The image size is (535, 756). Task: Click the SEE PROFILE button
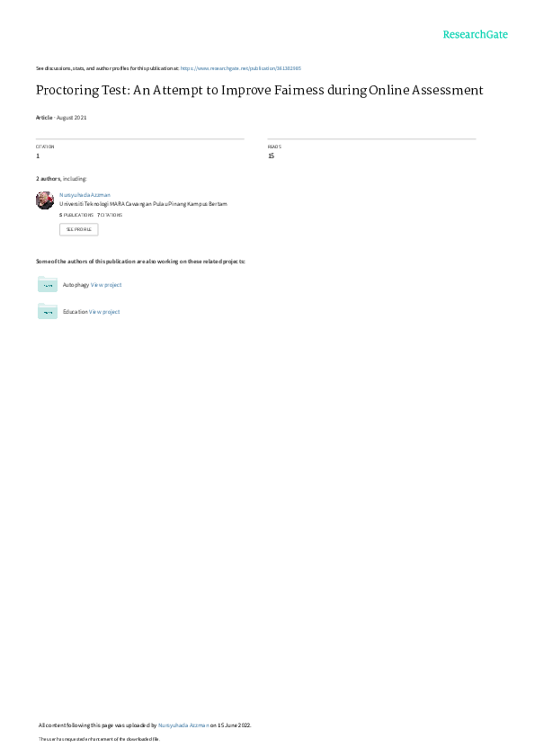(78, 229)
